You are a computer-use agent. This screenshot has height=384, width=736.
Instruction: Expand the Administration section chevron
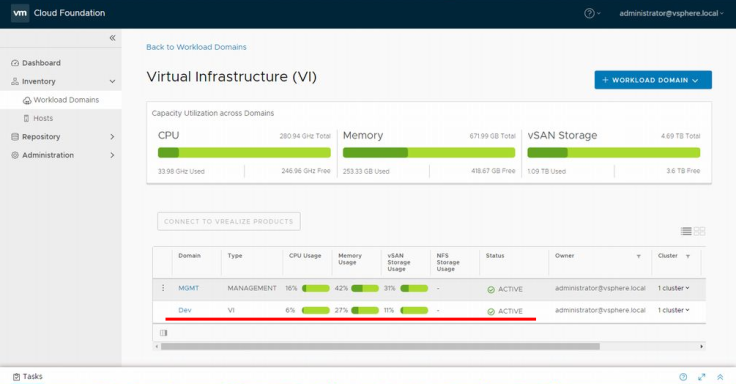coord(112,155)
